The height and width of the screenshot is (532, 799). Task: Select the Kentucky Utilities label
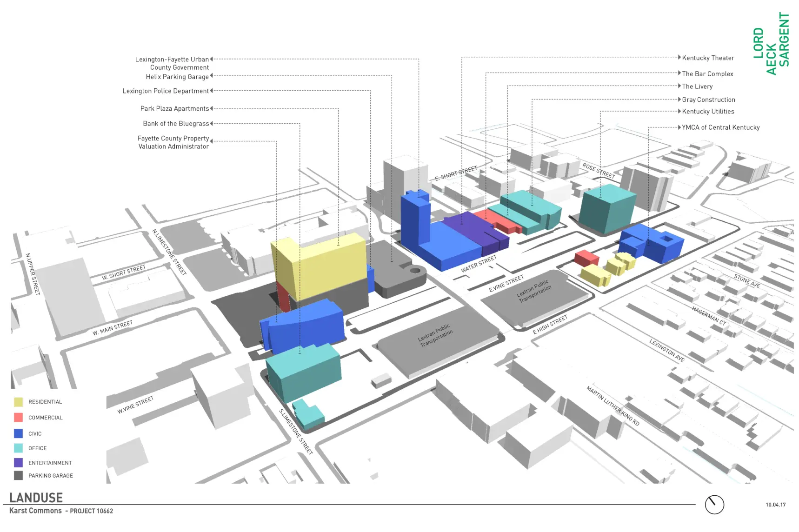click(708, 112)
